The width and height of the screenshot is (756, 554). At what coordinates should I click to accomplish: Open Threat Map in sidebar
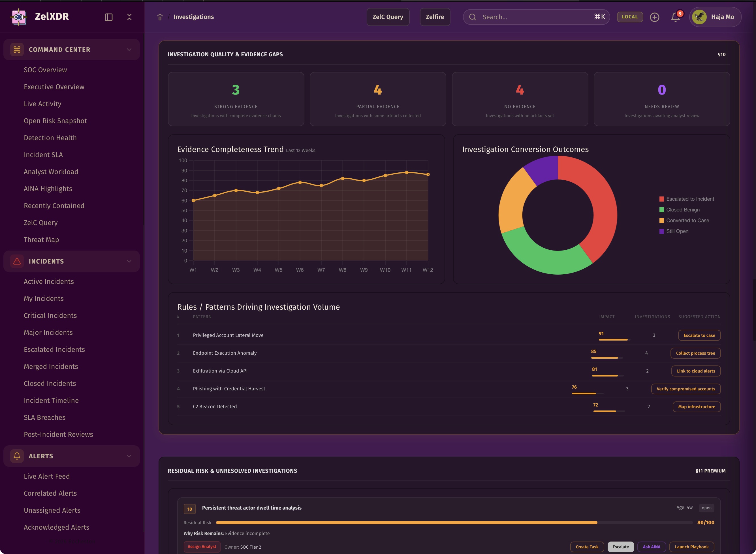[x=41, y=240]
